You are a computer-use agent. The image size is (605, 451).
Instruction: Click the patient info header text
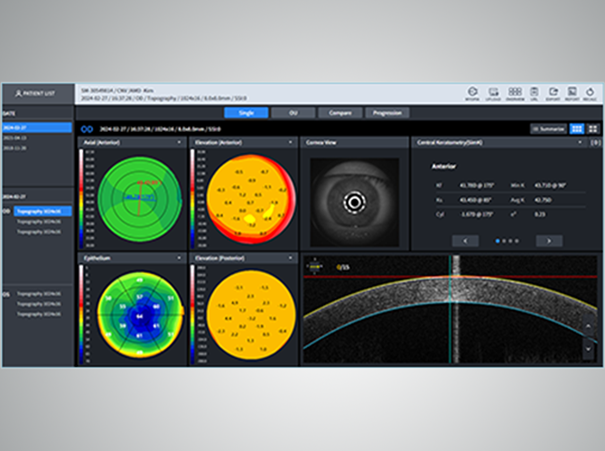(x=164, y=94)
